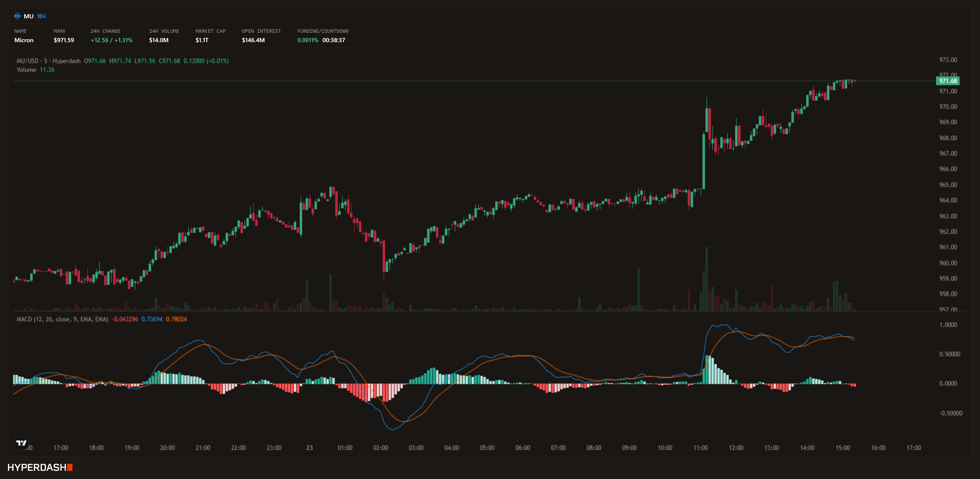Click the open interest $146.4M value

coord(253,40)
